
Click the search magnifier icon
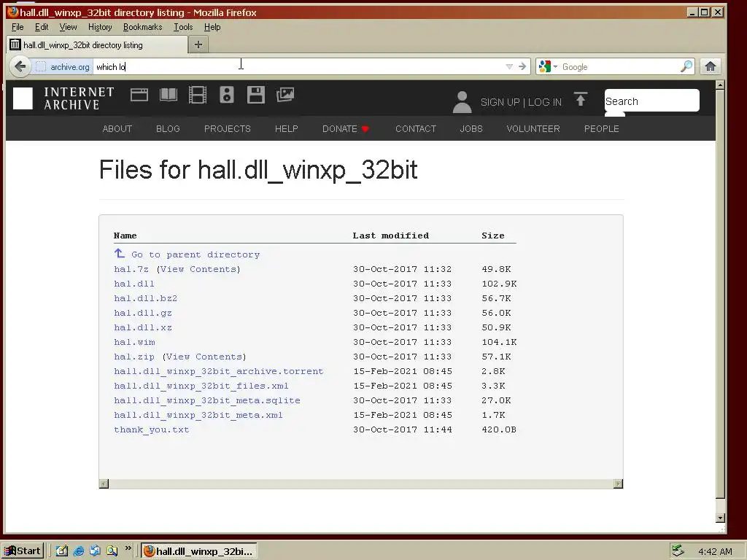686,66
